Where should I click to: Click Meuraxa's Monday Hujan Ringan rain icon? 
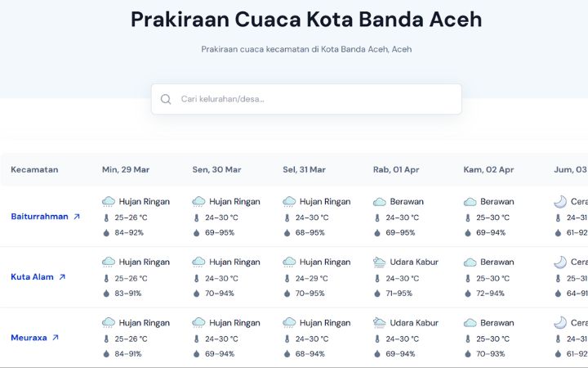(x=198, y=323)
